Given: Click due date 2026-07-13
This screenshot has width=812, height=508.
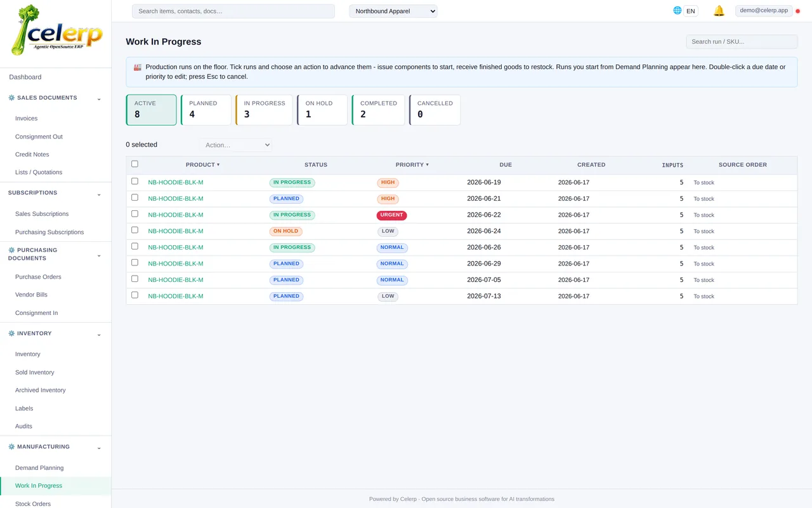Looking at the screenshot, I should [484, 296].
